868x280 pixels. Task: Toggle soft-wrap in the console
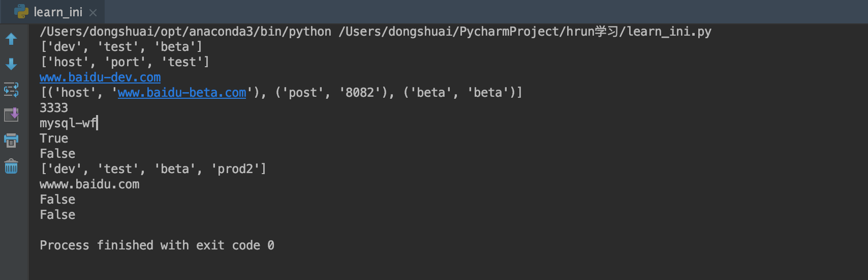(11, 90)
